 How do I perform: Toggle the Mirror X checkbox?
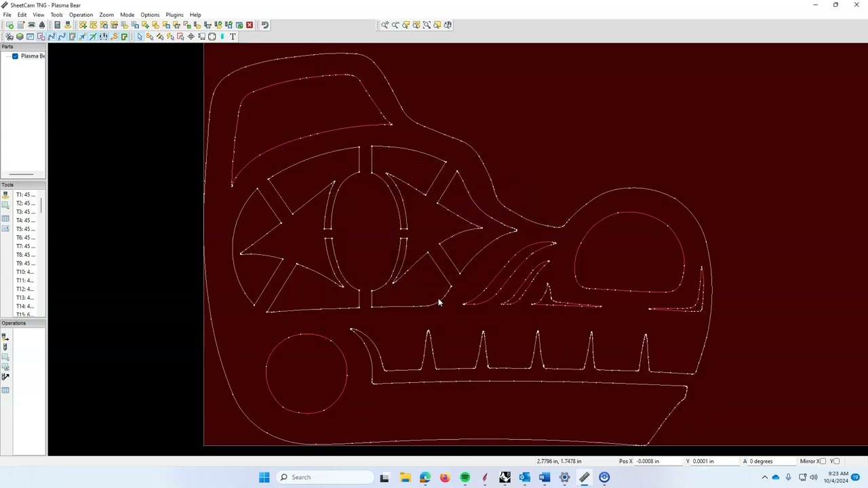point(822,462)
